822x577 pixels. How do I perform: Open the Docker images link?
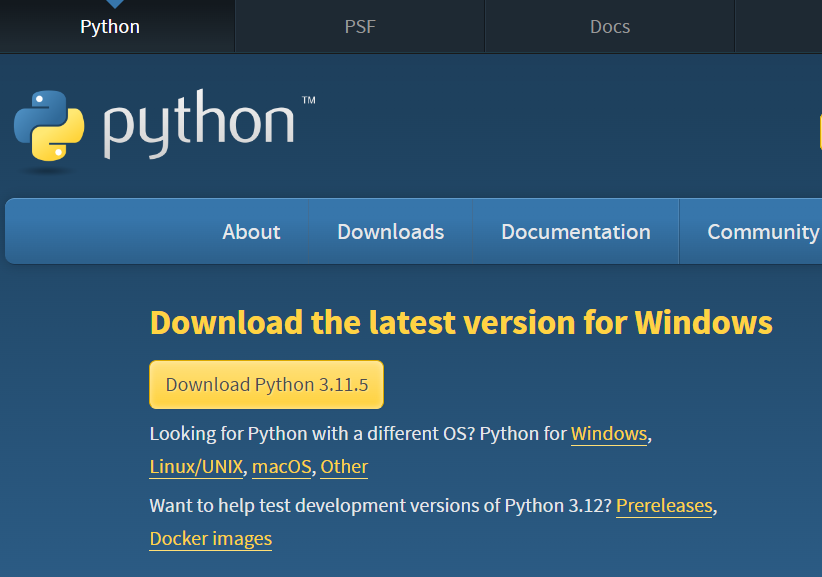pos(211,539)
